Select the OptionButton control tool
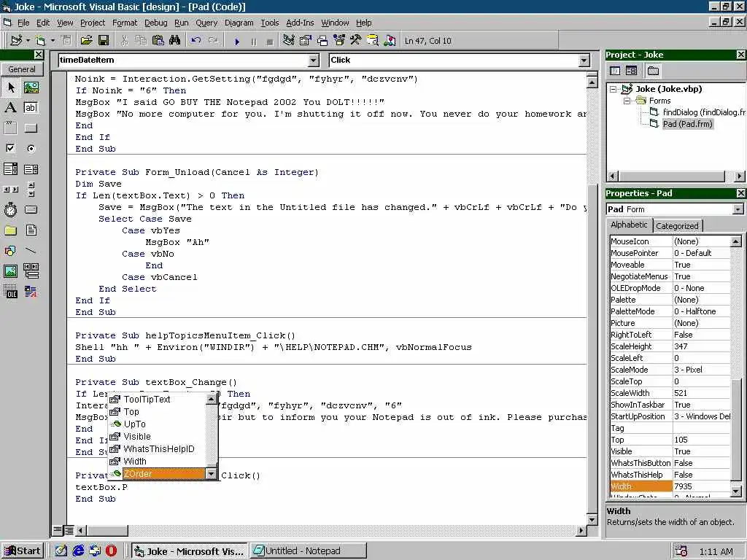 (31, 149)
